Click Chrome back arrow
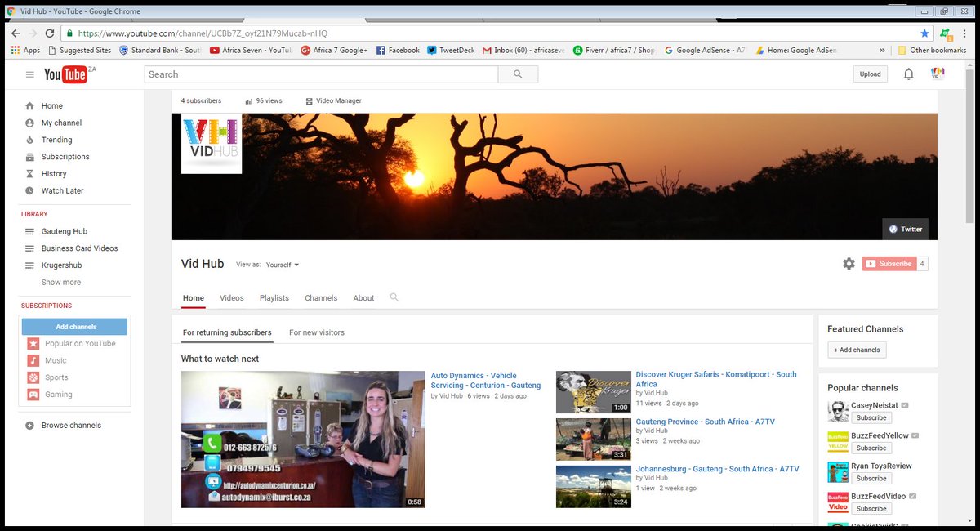This screenshot has width=980, height=531. (x=16, y=33)
